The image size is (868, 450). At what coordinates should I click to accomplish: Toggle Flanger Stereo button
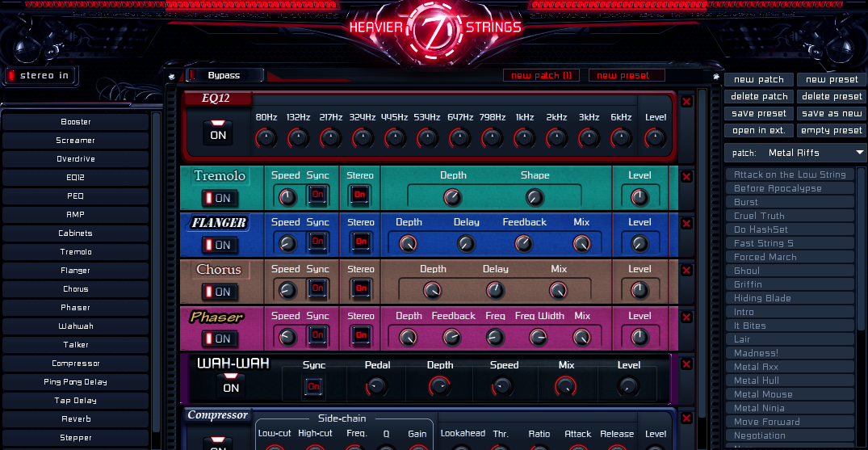point(360,242)
